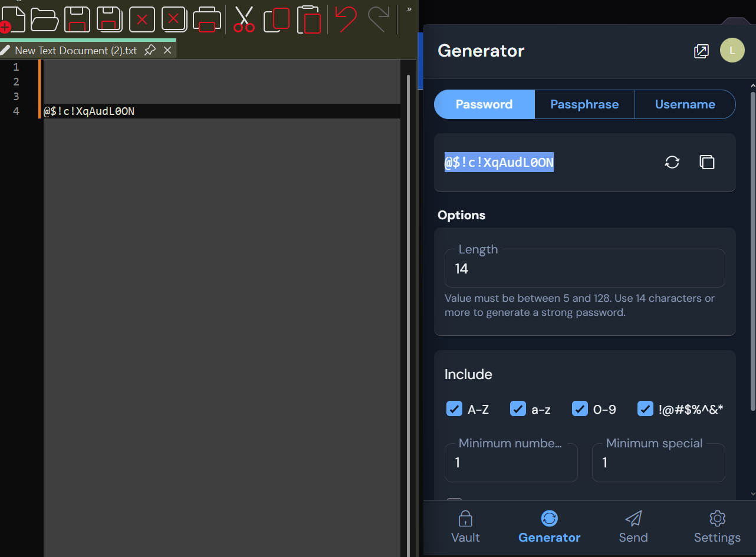Click the Cut scissors icon
756x557 pixels.
[244, 19]
